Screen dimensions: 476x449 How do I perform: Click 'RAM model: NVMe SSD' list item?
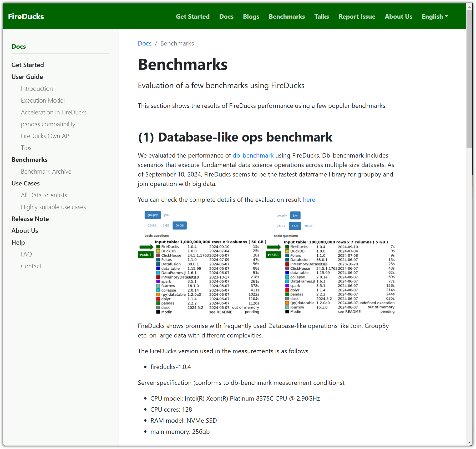coord(184,421)
